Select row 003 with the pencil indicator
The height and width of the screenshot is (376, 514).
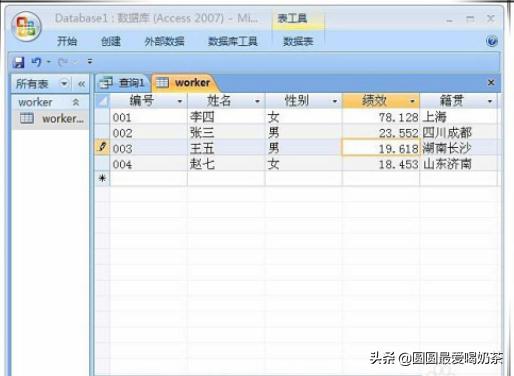click(102, 147)
